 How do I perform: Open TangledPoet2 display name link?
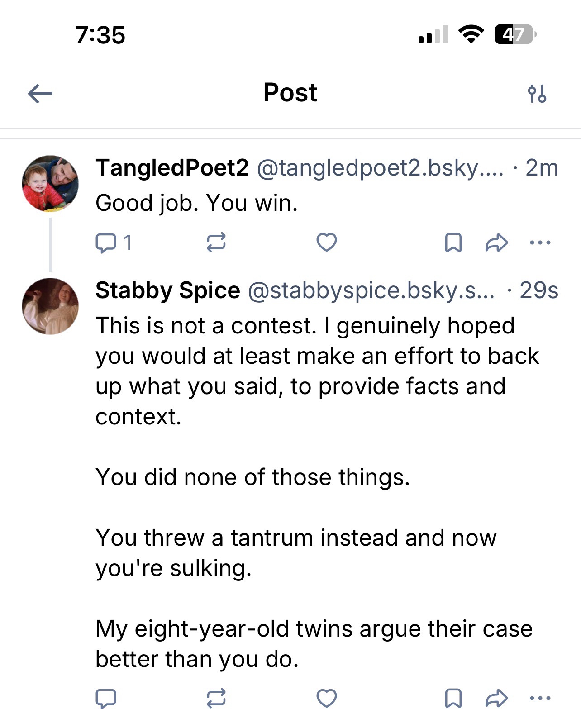[172, 168]
